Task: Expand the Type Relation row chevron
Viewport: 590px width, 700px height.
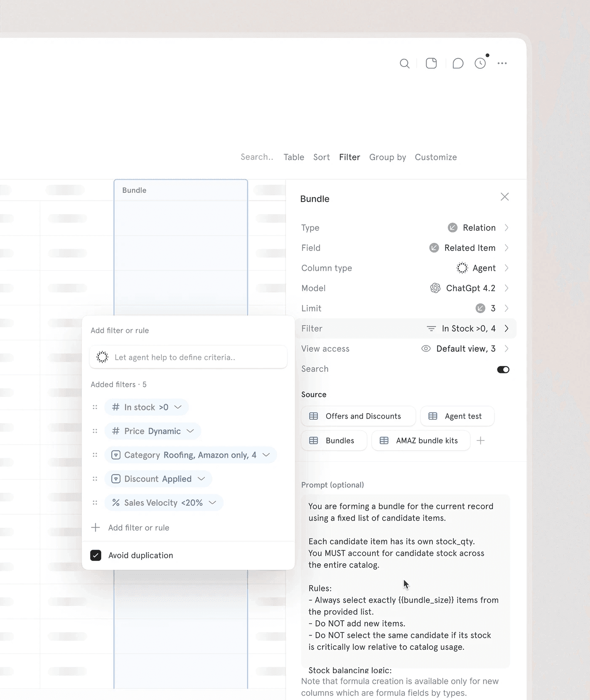Action: click(507, 228)
